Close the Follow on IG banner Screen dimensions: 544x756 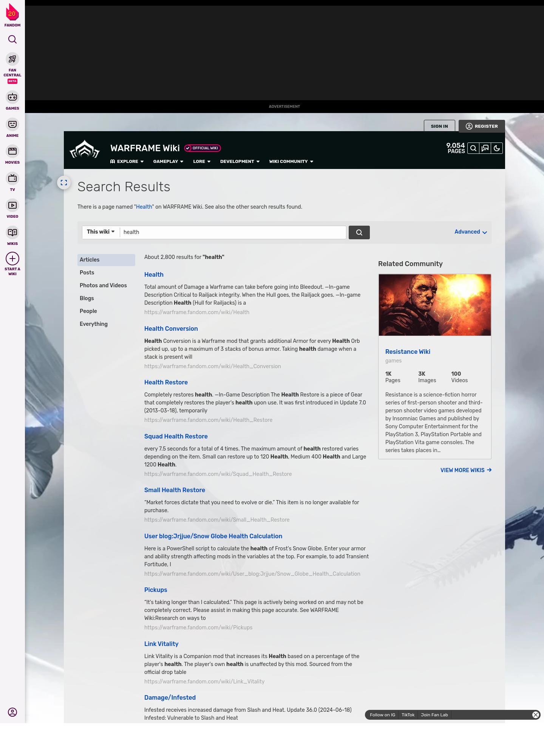536,715
